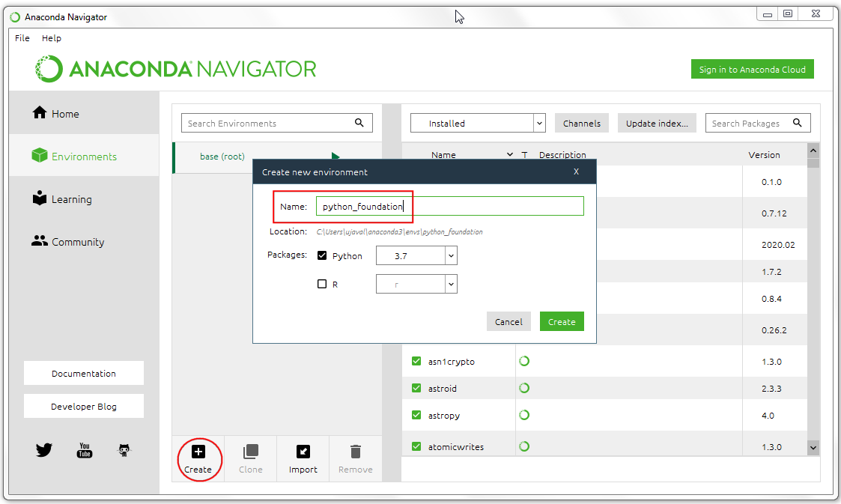Open the Twitter bird icon link
The width and height of the screenshot is (841, 504).
(44, 450)
